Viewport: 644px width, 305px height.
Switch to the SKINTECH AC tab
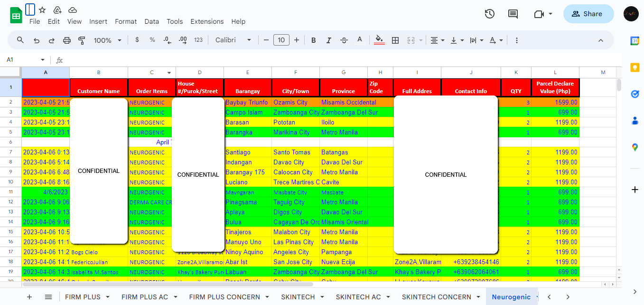tap(358, 297)
